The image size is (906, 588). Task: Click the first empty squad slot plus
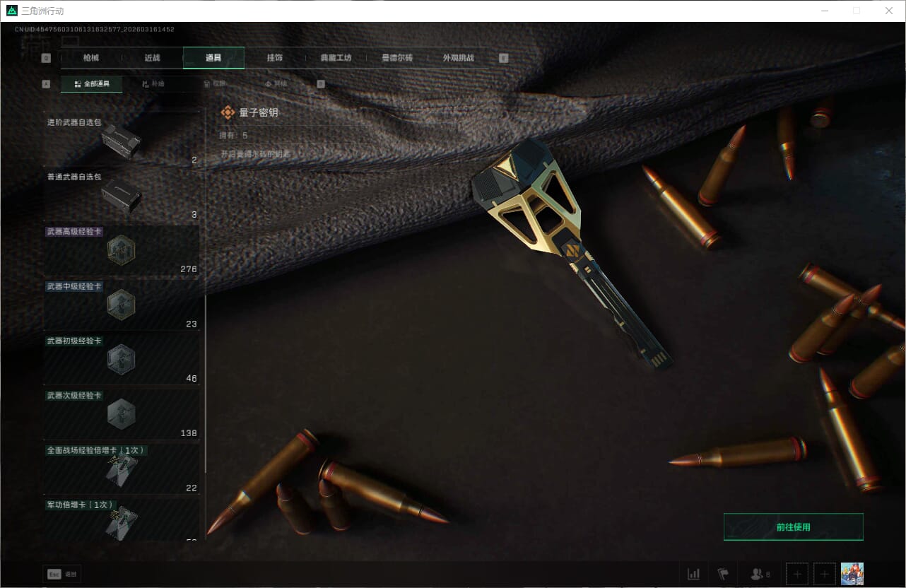pos(797,574)
